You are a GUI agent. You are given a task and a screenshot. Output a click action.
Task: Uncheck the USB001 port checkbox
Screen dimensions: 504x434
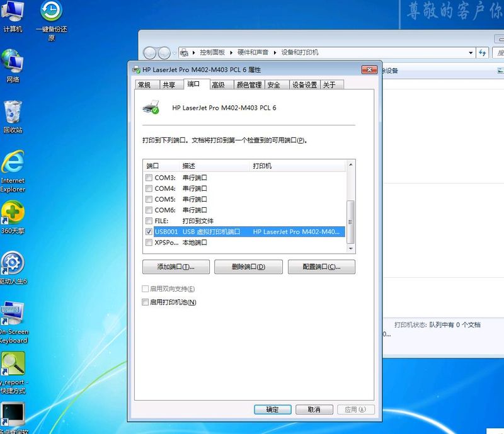(x=149, y=232)
